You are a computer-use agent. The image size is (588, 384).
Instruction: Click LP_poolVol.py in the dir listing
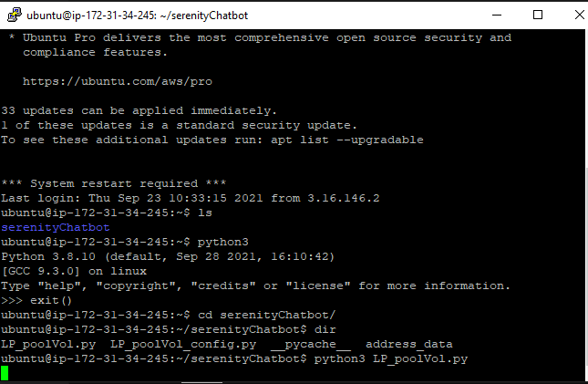pos(48,344)
